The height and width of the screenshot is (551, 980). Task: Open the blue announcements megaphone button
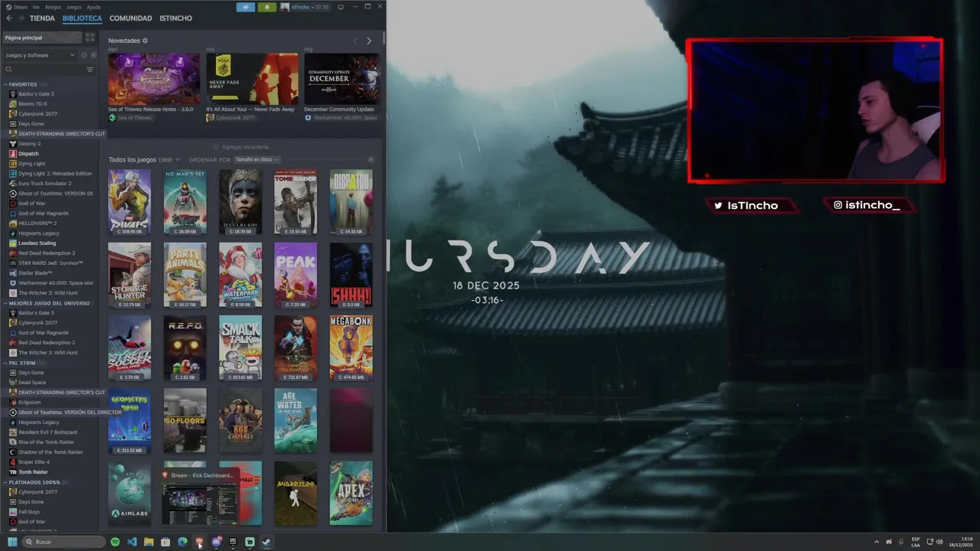click(246, 7)
